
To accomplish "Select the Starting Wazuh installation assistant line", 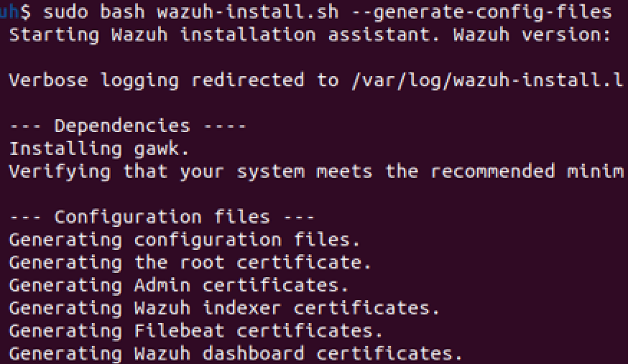I will (310, 34).
